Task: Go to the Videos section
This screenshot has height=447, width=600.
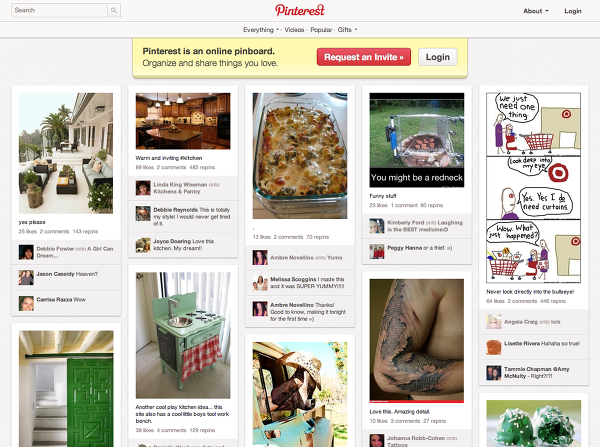Action: (x=294, y=30)
